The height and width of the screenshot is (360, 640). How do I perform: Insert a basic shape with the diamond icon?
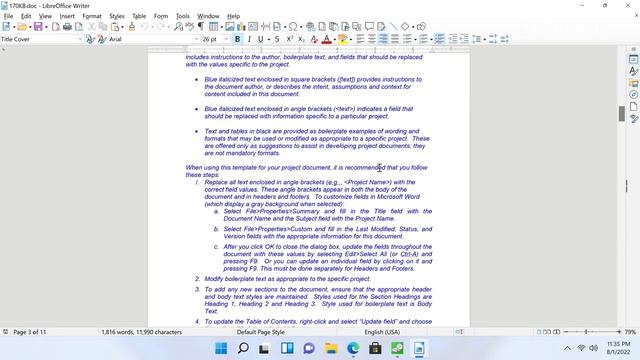[x=404, y=27]
